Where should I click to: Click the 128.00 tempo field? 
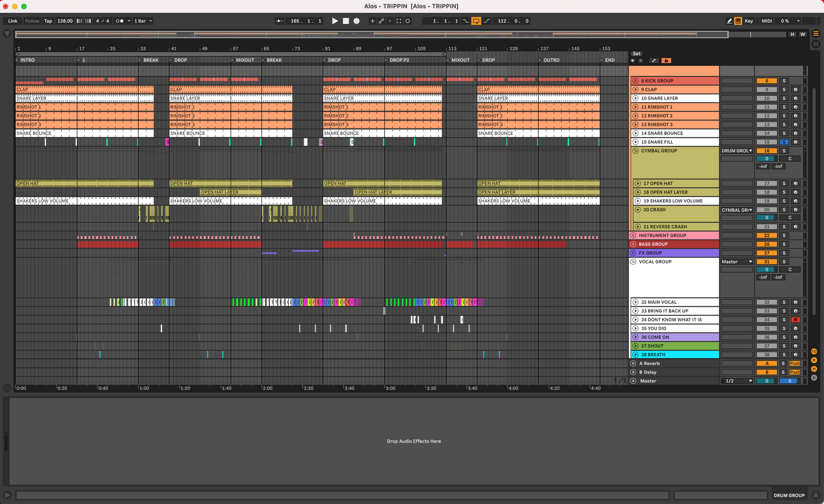point(65,21)
